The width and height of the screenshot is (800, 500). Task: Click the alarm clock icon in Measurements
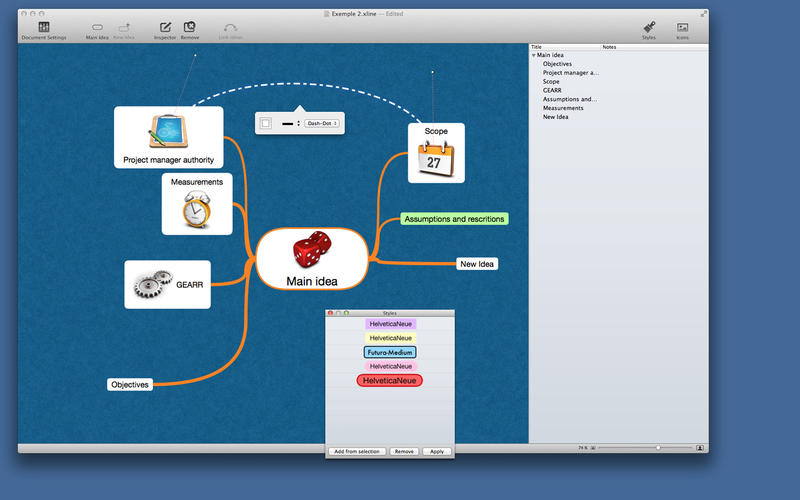[x=197, y=210]
